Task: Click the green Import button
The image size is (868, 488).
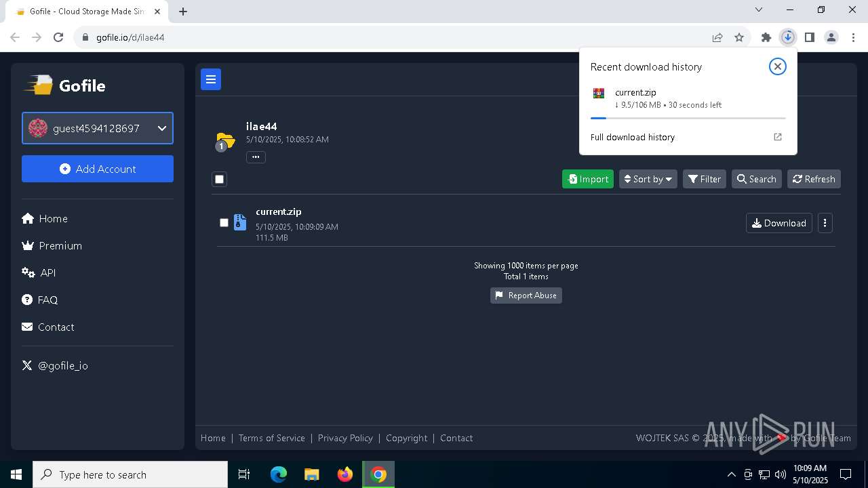Action: 588,179
